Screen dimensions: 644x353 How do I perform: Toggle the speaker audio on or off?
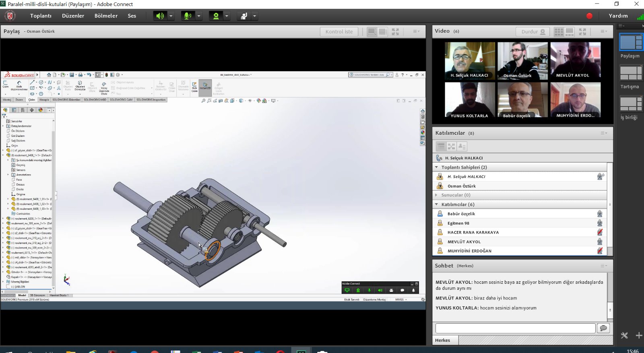click(x=160, y=16)
